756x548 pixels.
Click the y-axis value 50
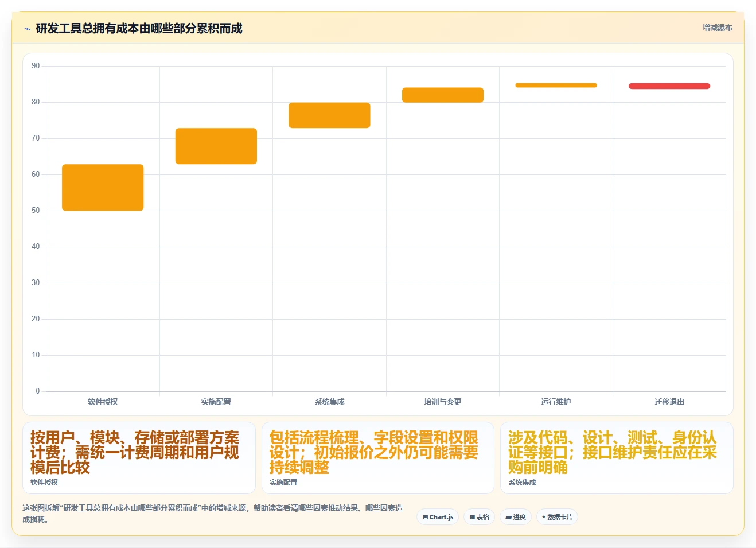click(36, 211)
